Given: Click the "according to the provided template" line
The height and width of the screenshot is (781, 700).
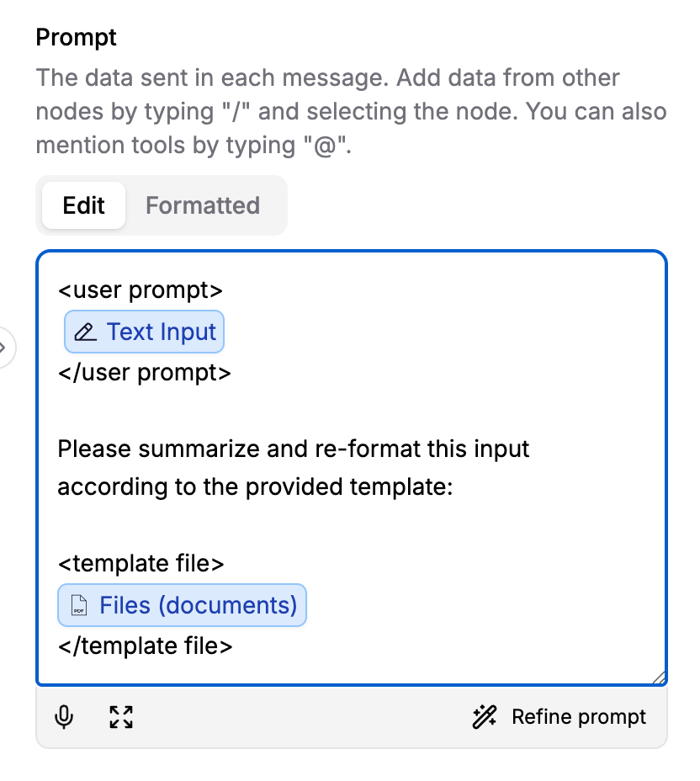Looking at the screenshot, I should click(255, 486).
